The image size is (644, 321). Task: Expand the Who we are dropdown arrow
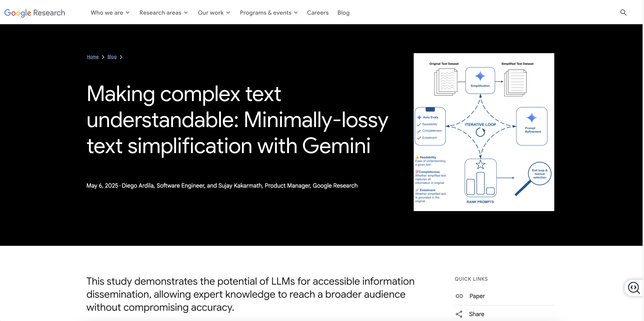(128, 12)
